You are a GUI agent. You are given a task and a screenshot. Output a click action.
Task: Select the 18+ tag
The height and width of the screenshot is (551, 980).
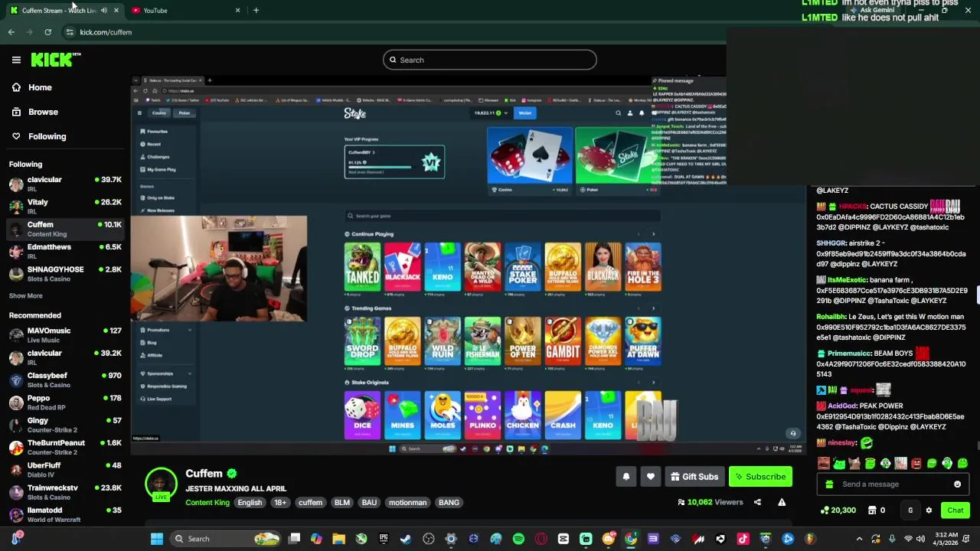pyautogui.click(x=280, y=503)
